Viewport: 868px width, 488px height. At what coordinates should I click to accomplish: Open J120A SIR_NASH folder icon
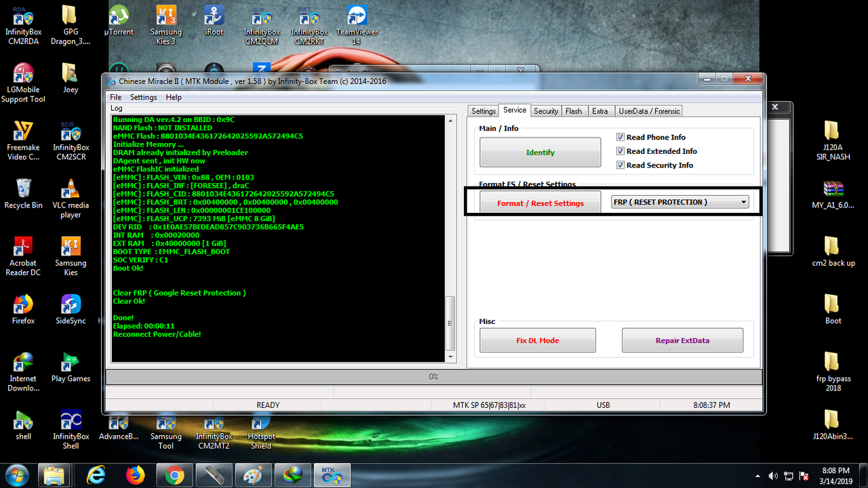click(x=833, y=140)
